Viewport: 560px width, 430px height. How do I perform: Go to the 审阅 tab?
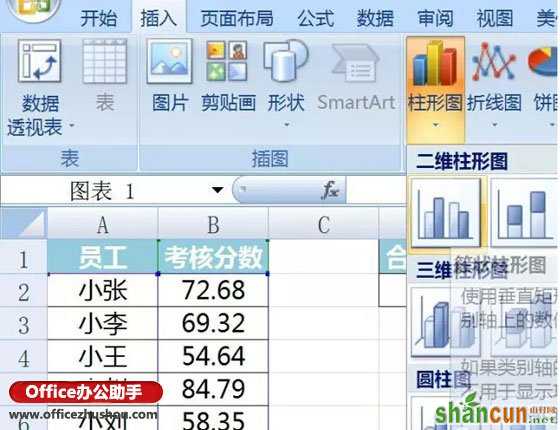point(435,18)
